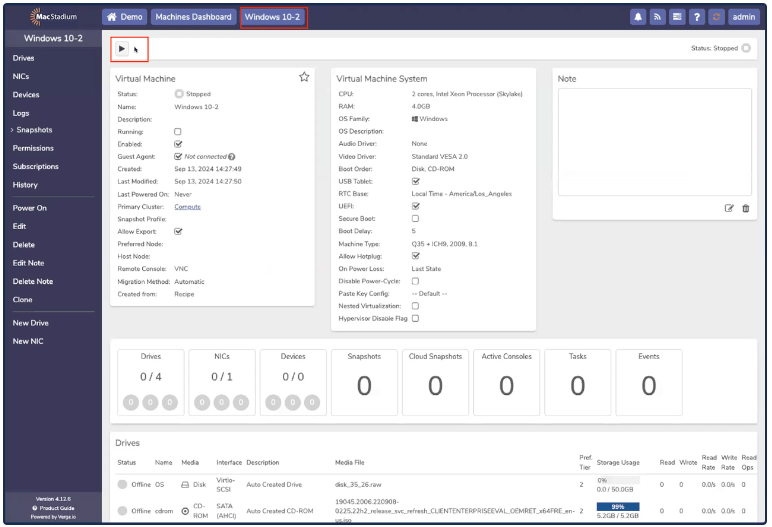Open the Active Consoles count card
The width and height of the screenshot is (772, 527).
pyautogui.click(x=507, y=382)
